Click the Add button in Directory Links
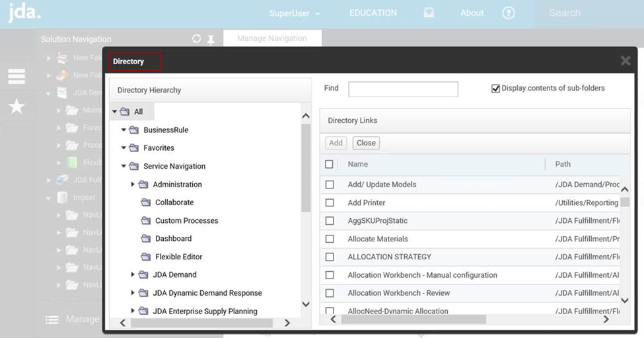The height and width of the screenshot is (338, 644). click(336, 143)
